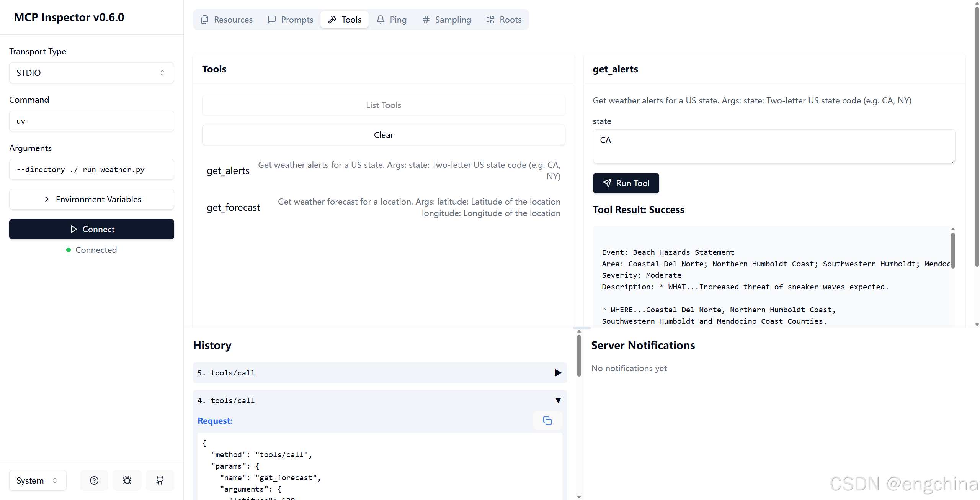Click the tool result scrollbar thumb
Image resolution: width=980 pixels, height=500 pixels.
click(x=953, y=250)
